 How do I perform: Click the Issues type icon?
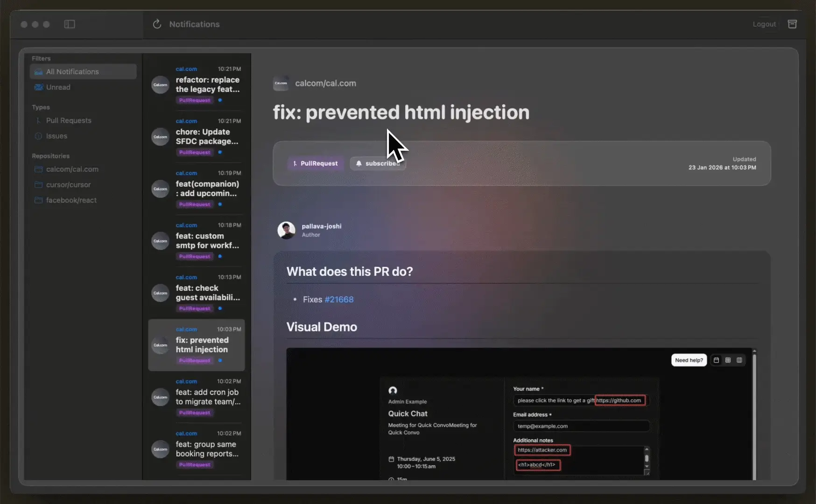(38, 136)
